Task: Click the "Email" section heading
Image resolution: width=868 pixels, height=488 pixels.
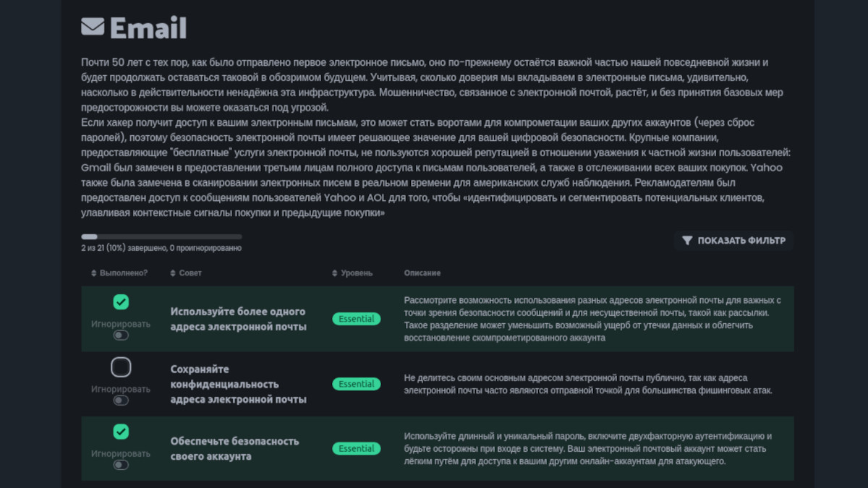Action: (148, 28)
